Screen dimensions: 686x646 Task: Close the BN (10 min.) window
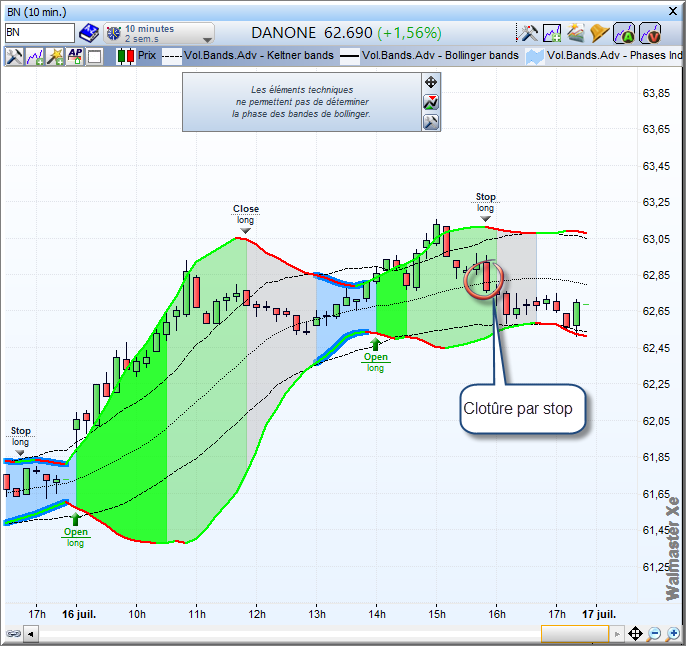pyautogui.click(x=673, y=11)
